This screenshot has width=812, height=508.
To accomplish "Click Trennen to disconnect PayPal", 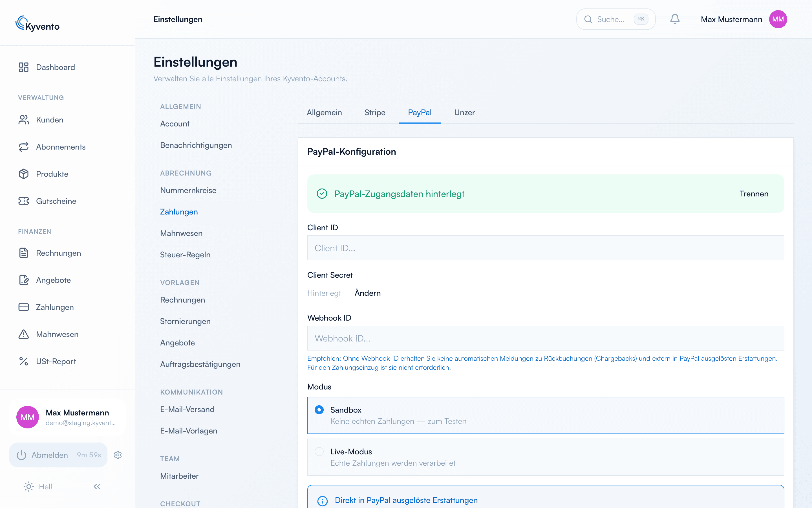I will (x=754, y=194).
